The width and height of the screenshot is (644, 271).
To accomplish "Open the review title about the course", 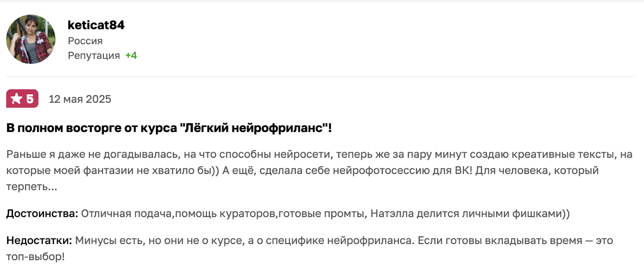I will (x=169, y=128).
